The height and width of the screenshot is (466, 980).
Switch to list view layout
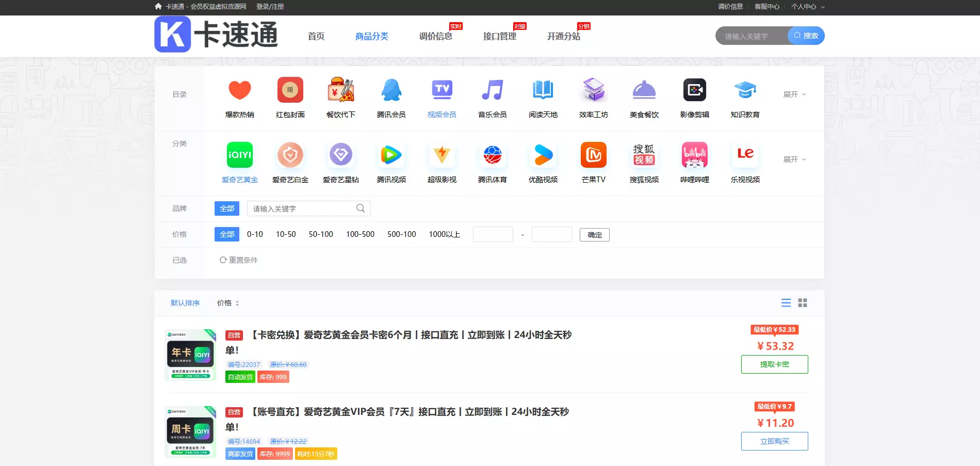pyautogui.click(x=786, y=303)
